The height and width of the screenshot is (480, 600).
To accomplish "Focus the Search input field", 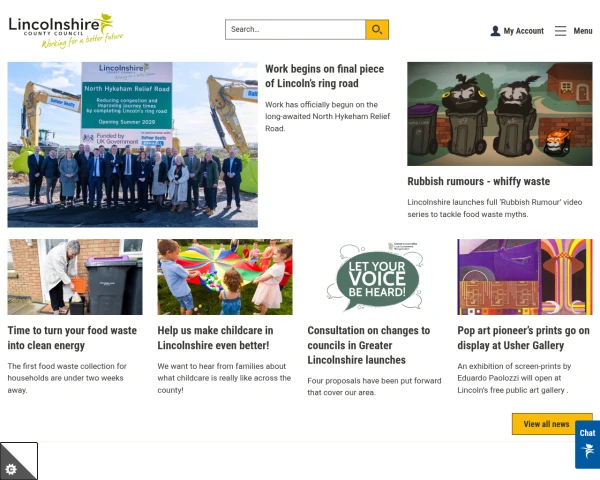I will [295, 29].
